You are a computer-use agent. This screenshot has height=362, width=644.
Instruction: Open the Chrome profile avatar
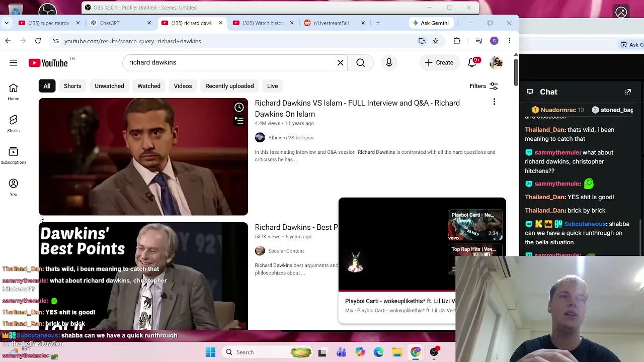[x=494, y=41]
